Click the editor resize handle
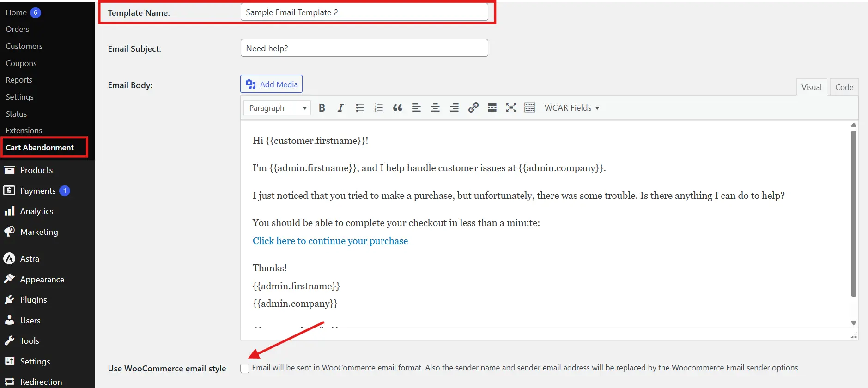Image resolution: width=868 pixels, height=388 pixels. (x=854, y=335)
